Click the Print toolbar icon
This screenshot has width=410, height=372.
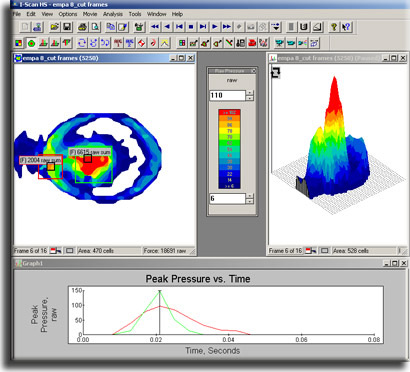point(83,27)
